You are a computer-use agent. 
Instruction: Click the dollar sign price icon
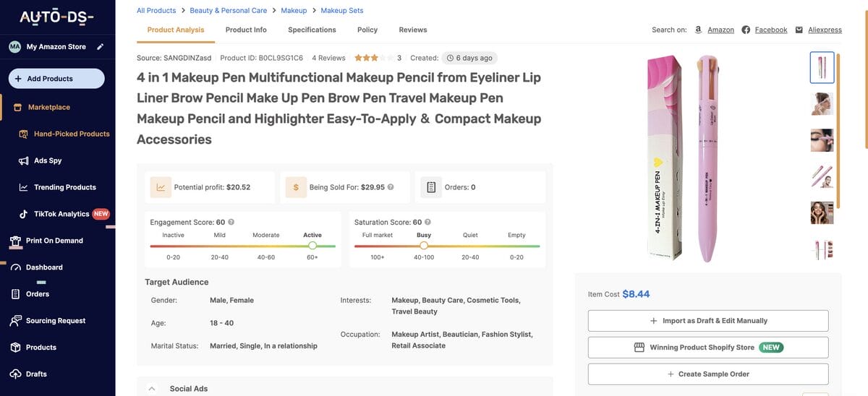click(x=296, y=187)
